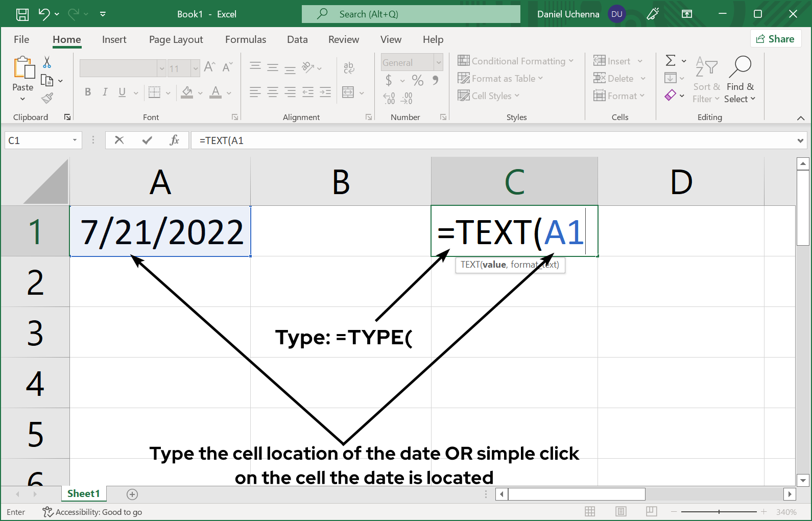This screenshot has width=812, height=521.
Task: Open Insert Function fx dialog
Action: [x=174, y=140]
